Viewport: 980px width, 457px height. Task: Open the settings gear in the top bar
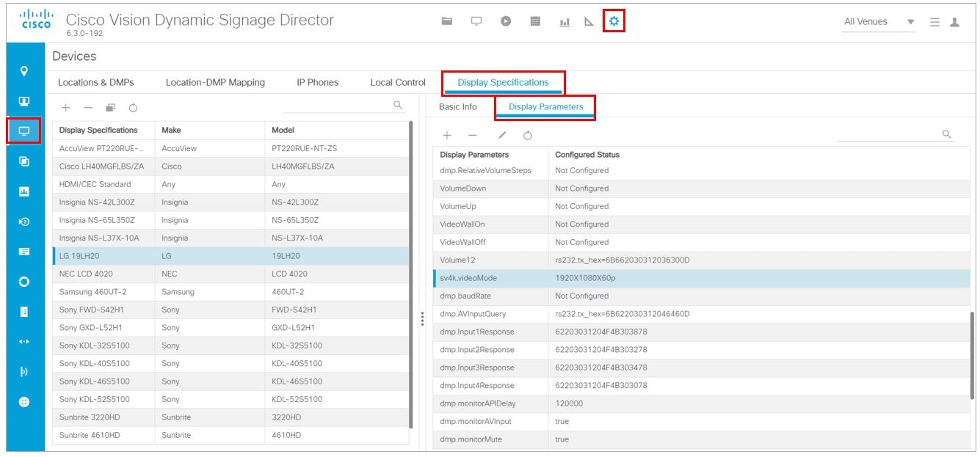[x=614, y=21]
